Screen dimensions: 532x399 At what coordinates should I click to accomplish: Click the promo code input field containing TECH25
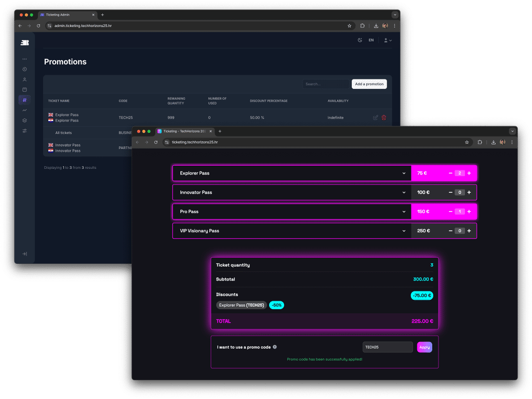(387, 347)
